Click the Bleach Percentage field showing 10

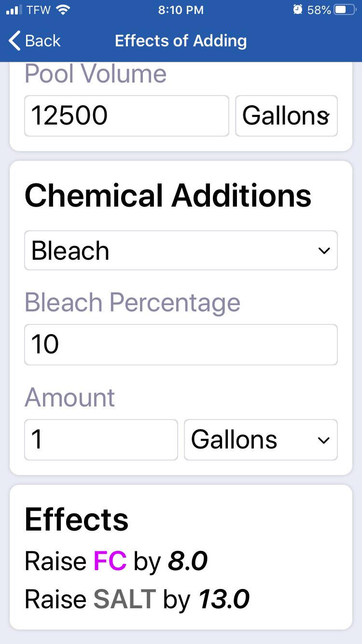click(181, 345)
